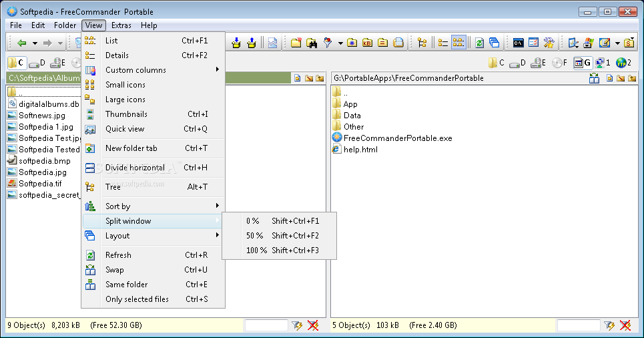The width and height of the screenshot is (644, 338).
Task: Choose Refresh from the View menu
Action: (x=153, y=255)
